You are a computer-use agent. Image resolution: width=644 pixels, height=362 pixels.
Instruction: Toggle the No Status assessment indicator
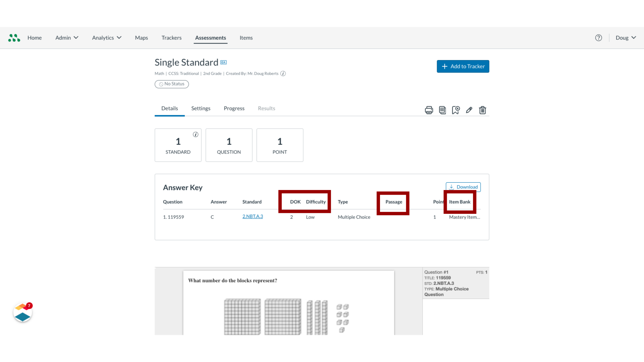tap(172, 83)
